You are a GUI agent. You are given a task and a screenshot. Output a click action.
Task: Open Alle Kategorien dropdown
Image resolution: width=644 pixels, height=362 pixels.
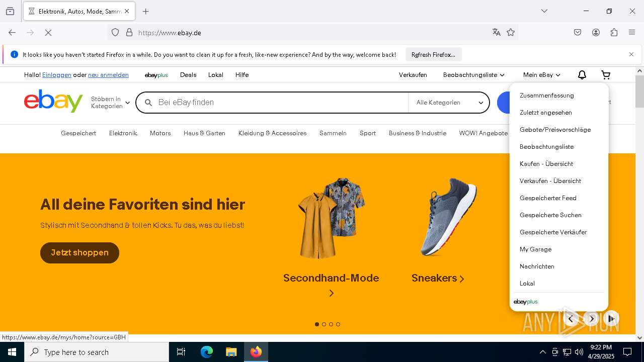click(x=449, y=103)
